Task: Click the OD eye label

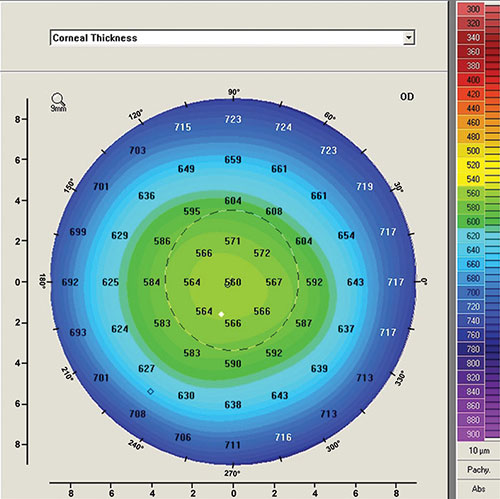Action: [407, 97]
